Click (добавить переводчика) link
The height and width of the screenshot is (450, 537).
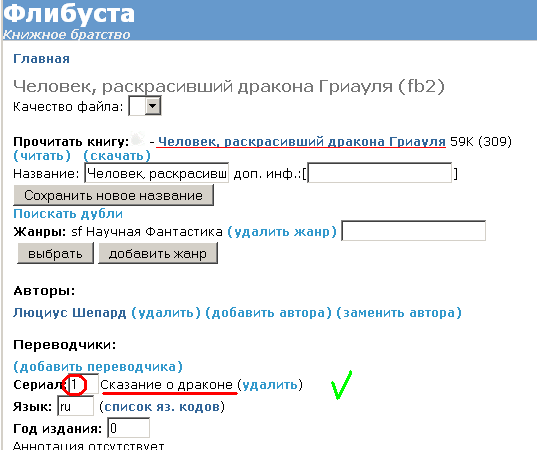pos(98,366)
